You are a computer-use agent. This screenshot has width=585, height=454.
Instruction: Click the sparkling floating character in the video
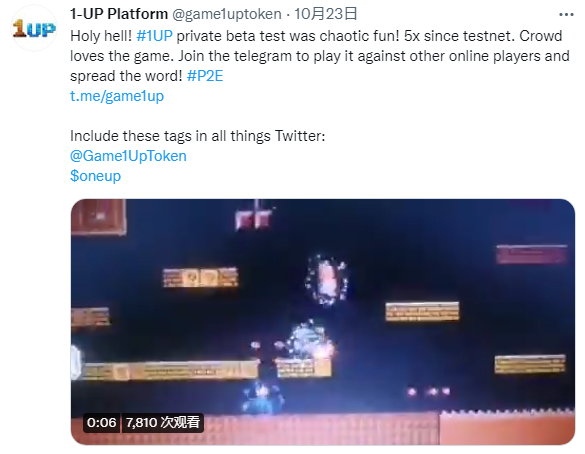click(x=326, y=279)
